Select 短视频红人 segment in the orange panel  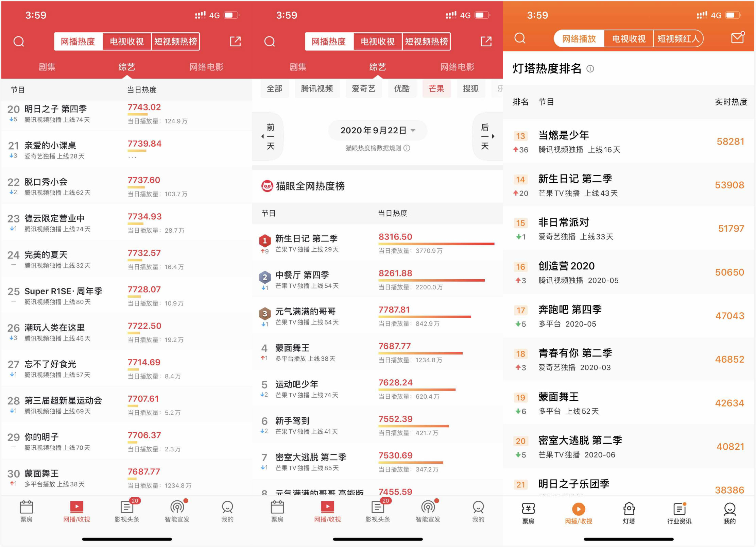[678, 38]
